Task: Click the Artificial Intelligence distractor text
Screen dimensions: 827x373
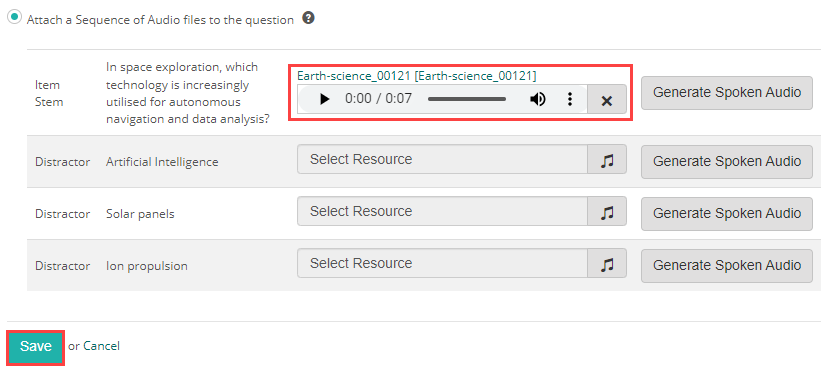Action: coord(162,162)
